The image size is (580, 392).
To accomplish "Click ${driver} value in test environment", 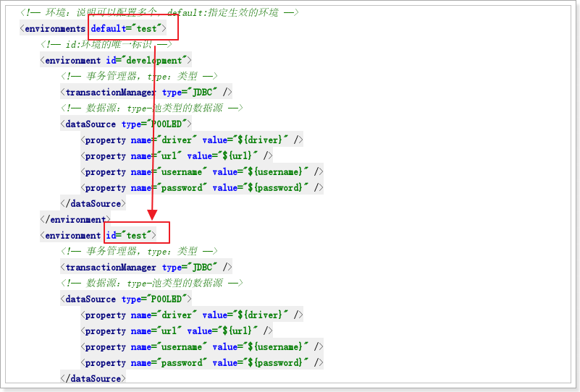I will (261, 315).
